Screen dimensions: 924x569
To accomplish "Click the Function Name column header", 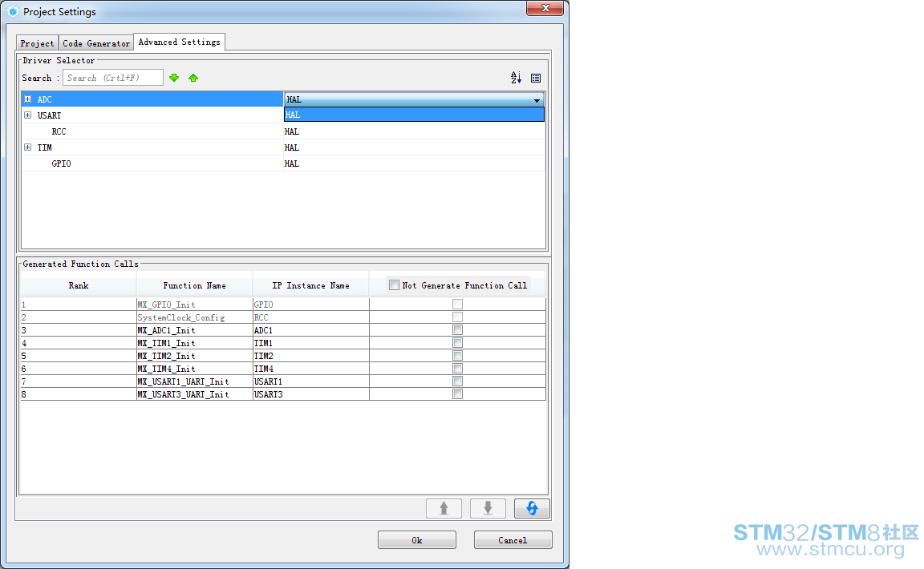I will coord(194,285).
